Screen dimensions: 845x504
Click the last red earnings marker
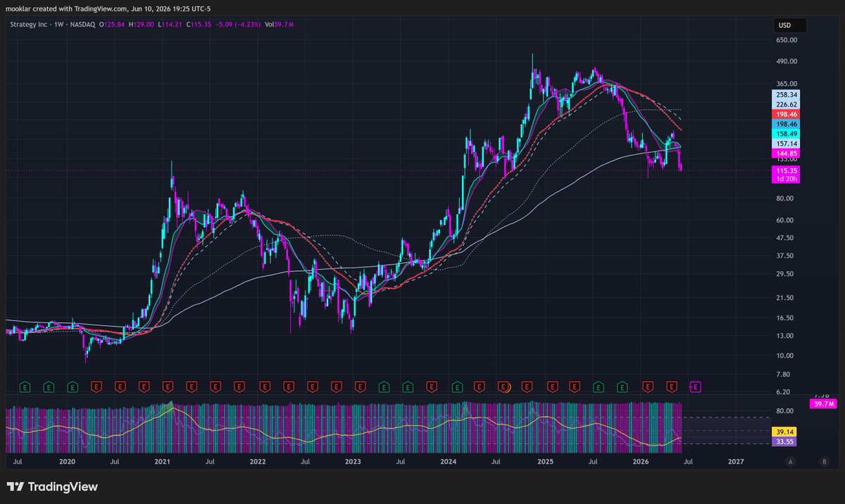pos(672,386)
